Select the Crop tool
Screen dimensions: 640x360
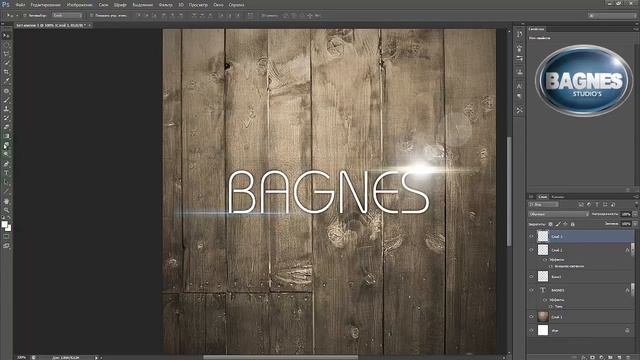(x=6, y=72)
